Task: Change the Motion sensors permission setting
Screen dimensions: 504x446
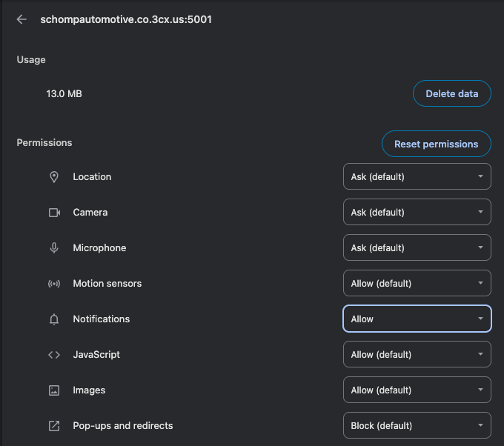Action: point(417,284)
